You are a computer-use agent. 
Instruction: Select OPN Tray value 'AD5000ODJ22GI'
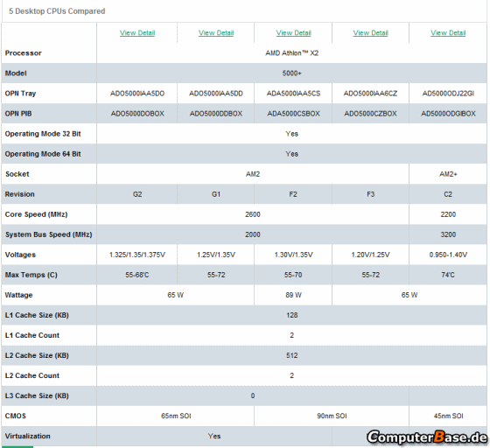pos(448,94)
